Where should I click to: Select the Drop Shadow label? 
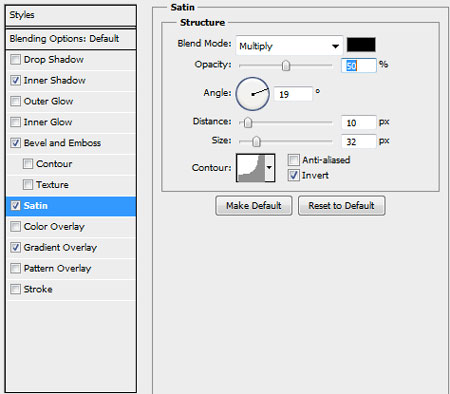[x=54, y=60]
